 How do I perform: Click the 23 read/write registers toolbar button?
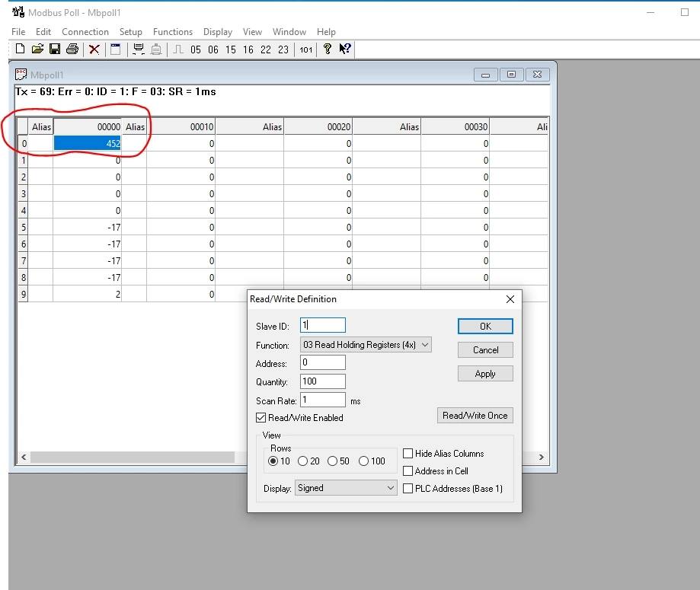(x=283, y=49)
